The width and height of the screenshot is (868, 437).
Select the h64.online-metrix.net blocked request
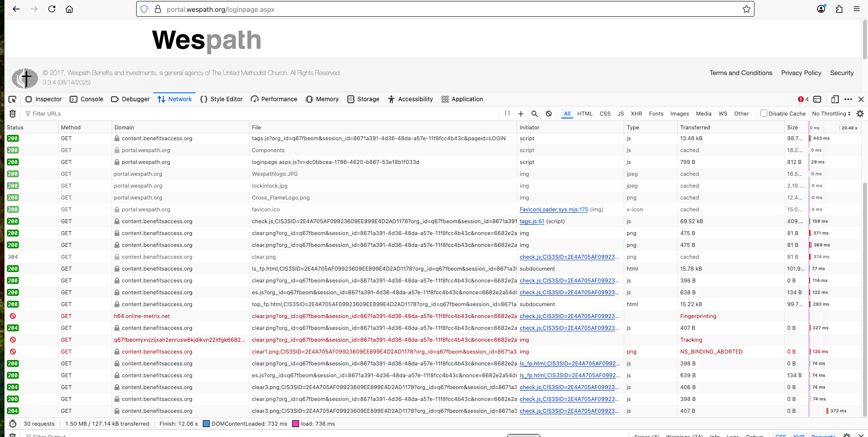click(407, 316)
